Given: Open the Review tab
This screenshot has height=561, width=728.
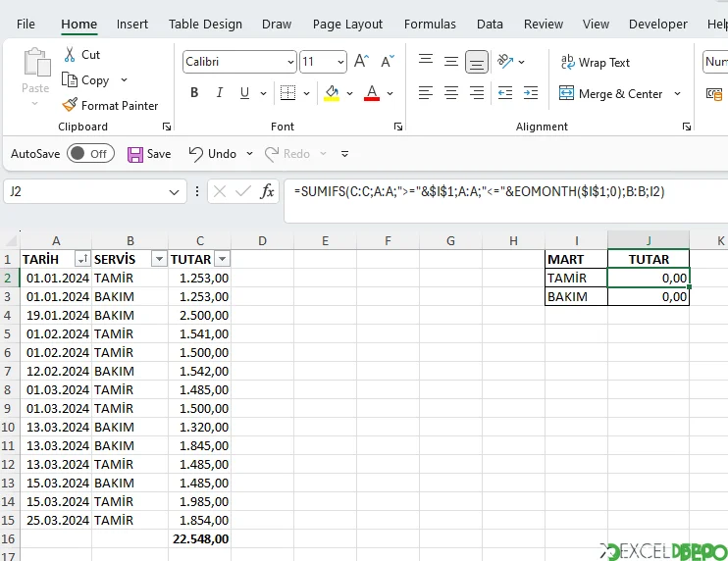Looking at the screenshot, I should tap(544, 25).
